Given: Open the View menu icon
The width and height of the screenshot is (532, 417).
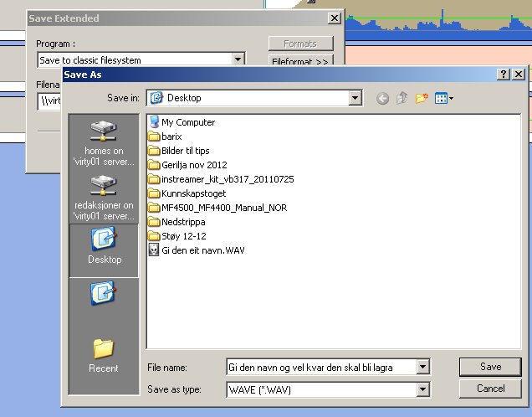Looking at the screenshot, I should pos(444,99).
